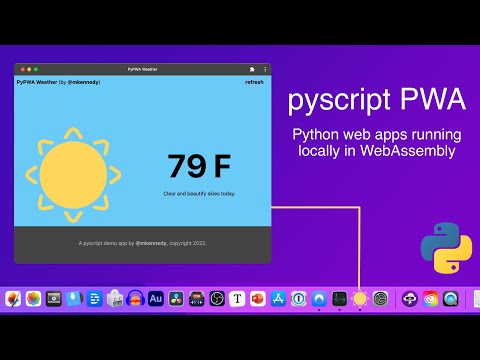
Task: Click the refresh link in PyPWA Weather
Action: point(254,82)
